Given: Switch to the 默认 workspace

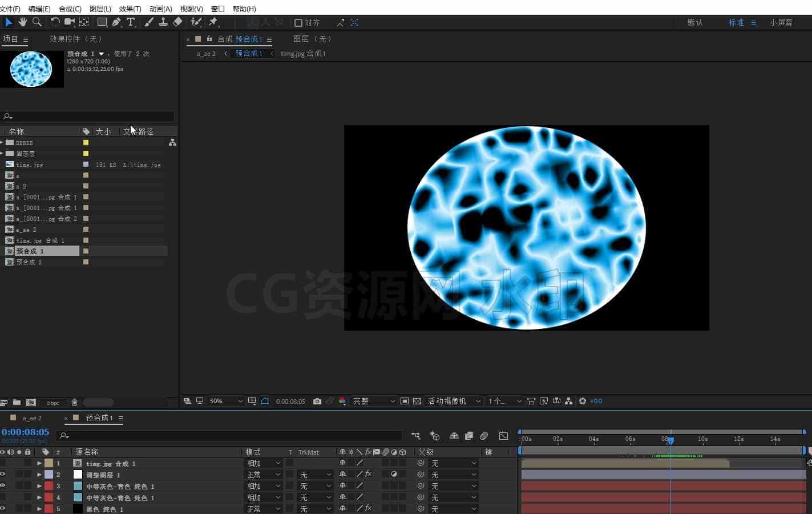Looking at the screenshot, I should coord(695,22).
